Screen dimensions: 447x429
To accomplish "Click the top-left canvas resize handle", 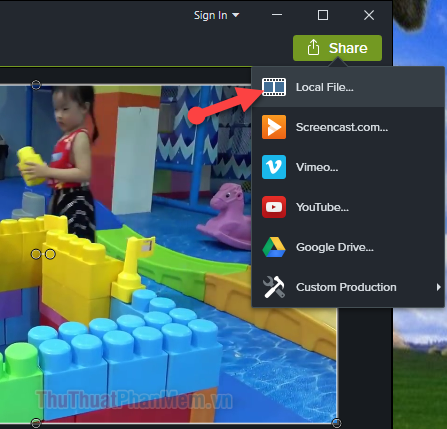I will point(36,85).
